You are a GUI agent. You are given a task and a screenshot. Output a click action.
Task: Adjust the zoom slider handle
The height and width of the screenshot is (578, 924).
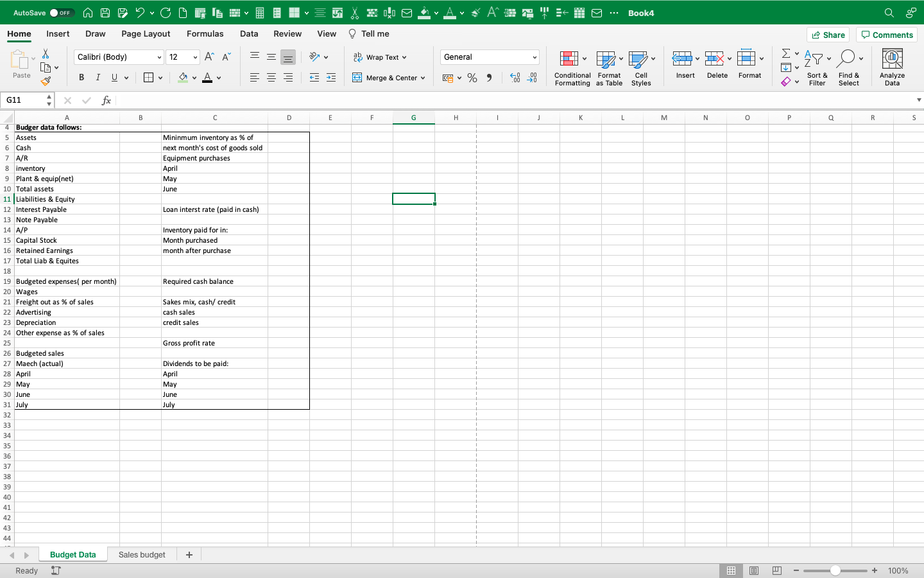click(835, 570)
